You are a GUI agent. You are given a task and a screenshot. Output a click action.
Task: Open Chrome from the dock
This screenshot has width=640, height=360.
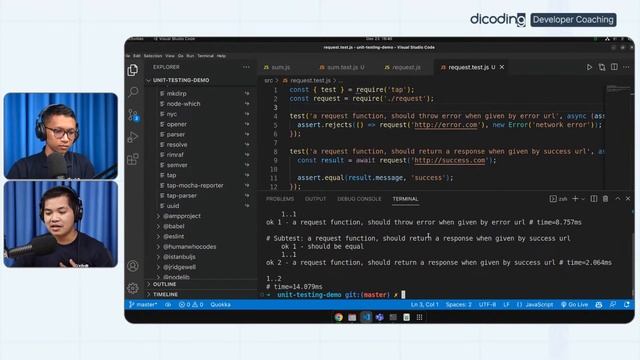coord(338,317)
